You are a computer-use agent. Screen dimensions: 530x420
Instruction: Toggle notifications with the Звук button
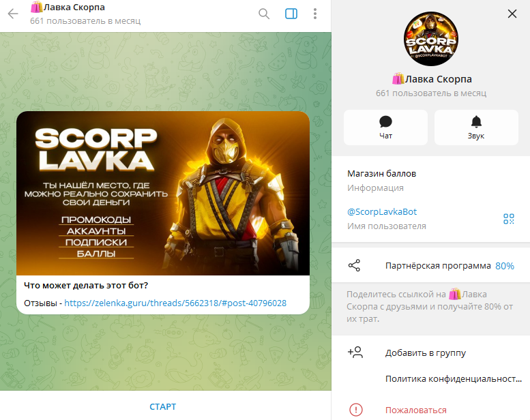tap(476, 127)
